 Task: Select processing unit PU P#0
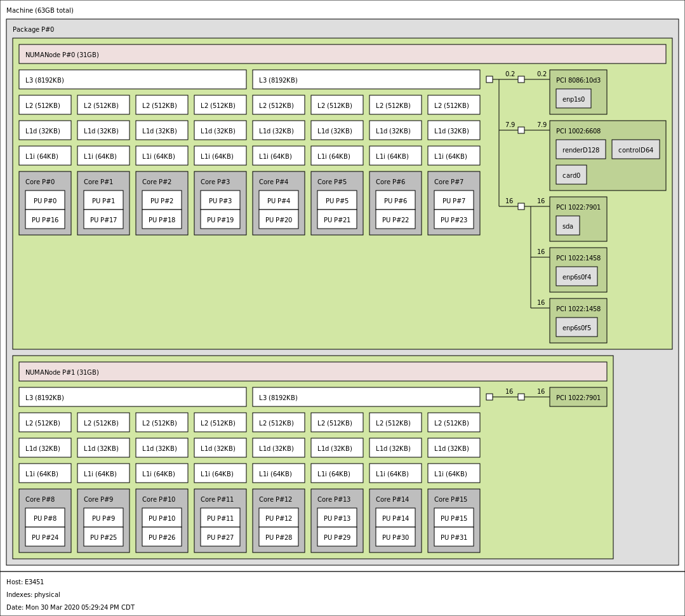(x=45, y=201)
